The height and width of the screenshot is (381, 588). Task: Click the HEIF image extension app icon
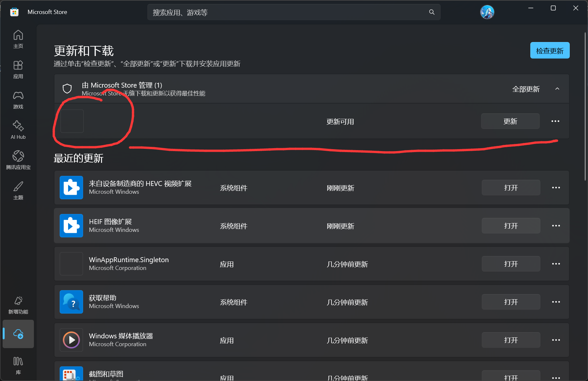[71, 226]
